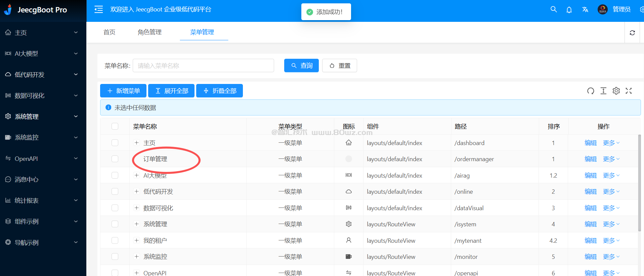Viewport: 644px width, 276px height.
Task: Click the 管理员 user avatar
Action: tap(603, 9)
